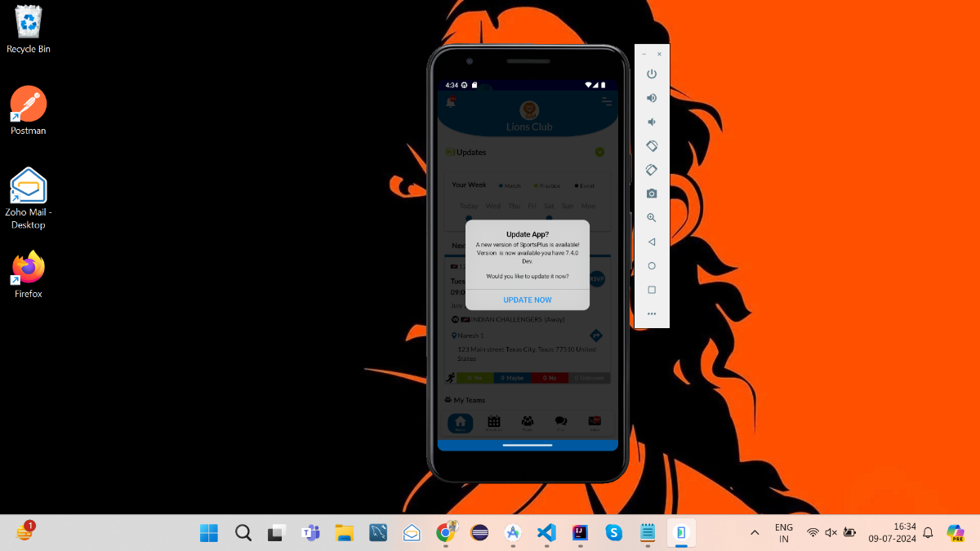Open Windows Search from the taskbar
980x551 pixels.
click(x=243, y=533)
